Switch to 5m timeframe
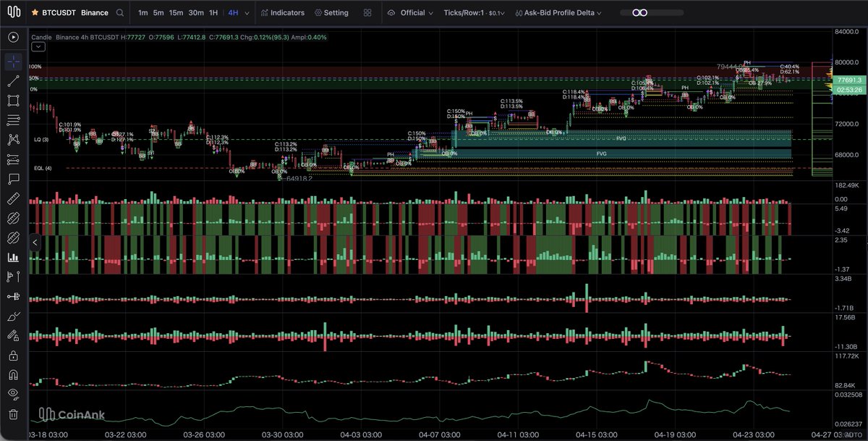The image size is (868, 441). click(158, 13)
